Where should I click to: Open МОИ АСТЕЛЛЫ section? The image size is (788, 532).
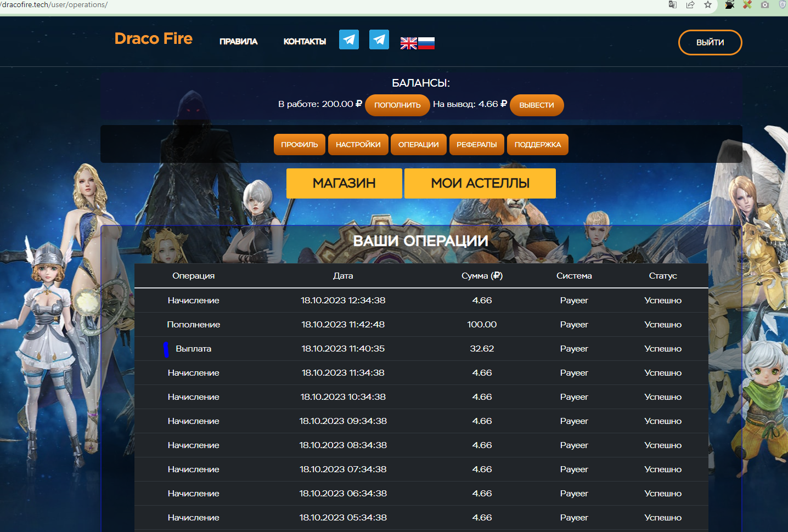click(x=480, y=183)
